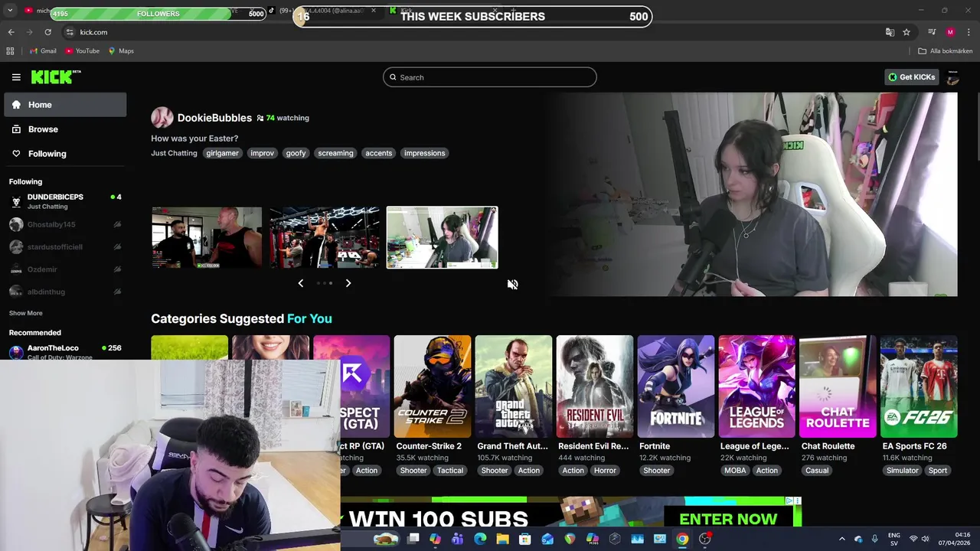The image size is (980, 551).
Task: Select the gym stream carousel thumbnail
Action: coord(324,237)
